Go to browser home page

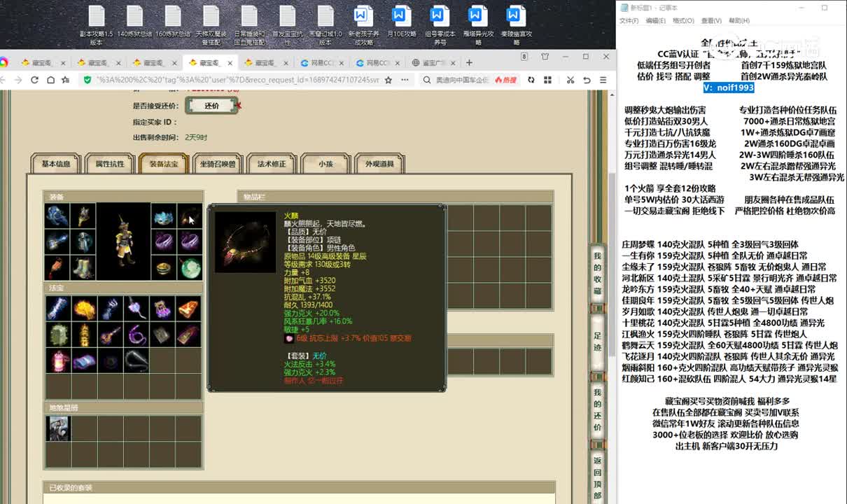50,80
